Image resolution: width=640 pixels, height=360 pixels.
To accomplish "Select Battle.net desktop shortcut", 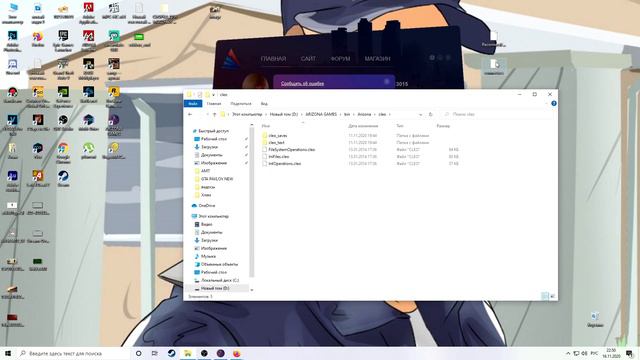I will pos(89,95).
